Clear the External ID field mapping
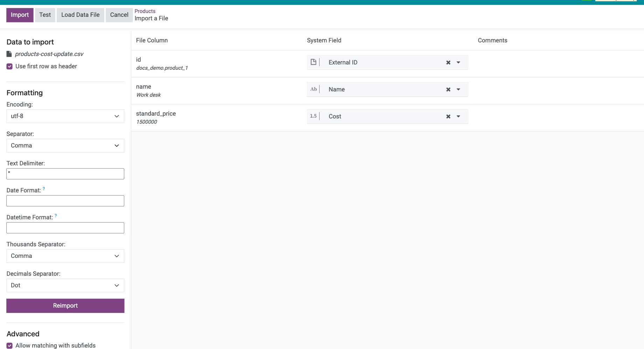Screen dimensions: 644x349 pyautogui.click(x=448, y=62)
